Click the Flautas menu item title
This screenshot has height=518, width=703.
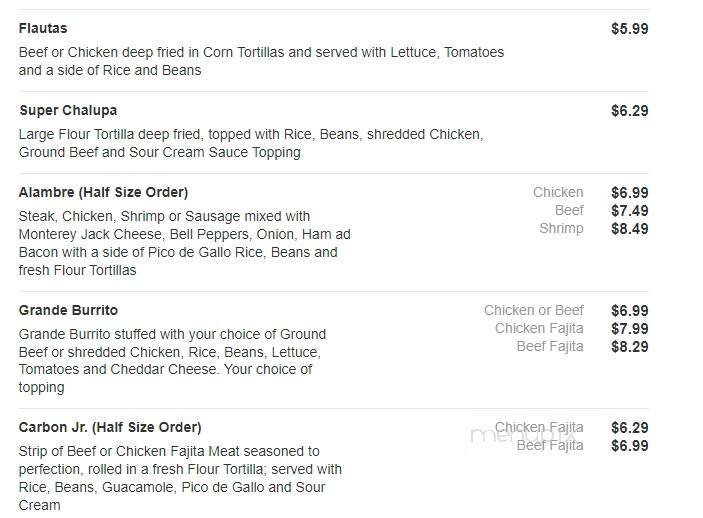pos(43,29)
